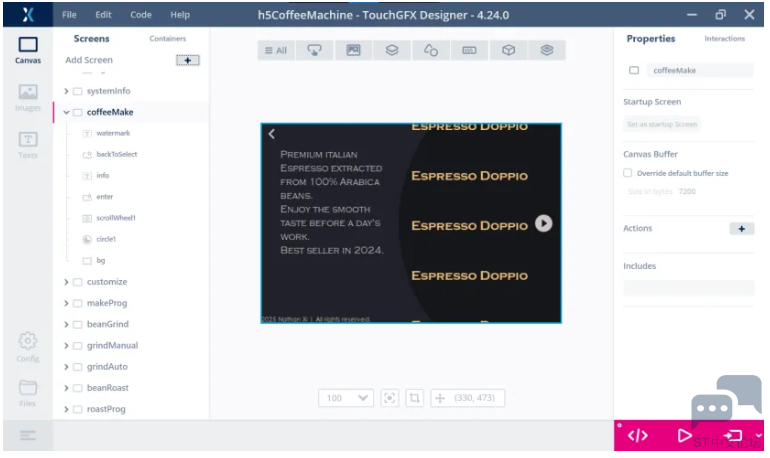Viewport: 770px width, 458px height.
Task: Open the zoom level 100 dropdown
Action: tap(346, 398)
